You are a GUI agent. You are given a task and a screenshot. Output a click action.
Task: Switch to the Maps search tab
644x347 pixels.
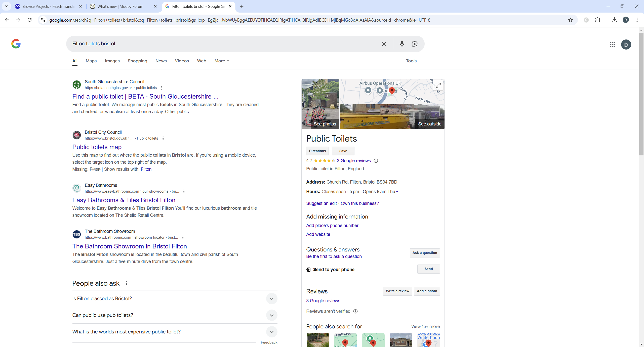(91, 61)
